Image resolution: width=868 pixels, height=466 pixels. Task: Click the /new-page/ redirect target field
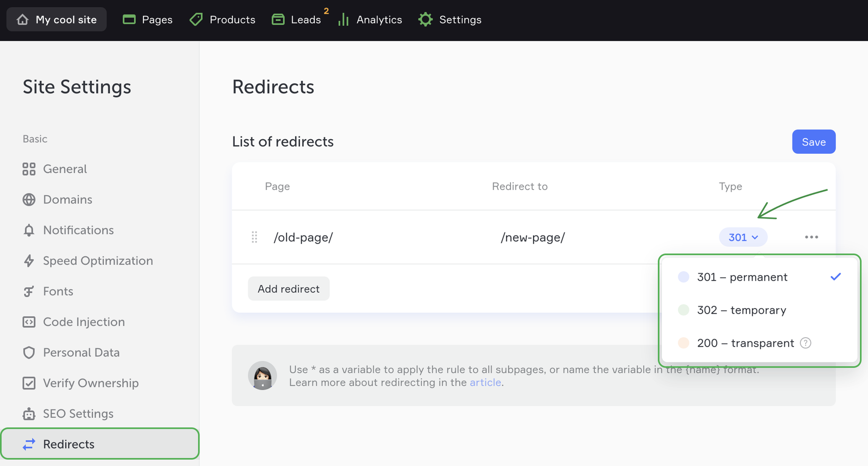(533, 237)
